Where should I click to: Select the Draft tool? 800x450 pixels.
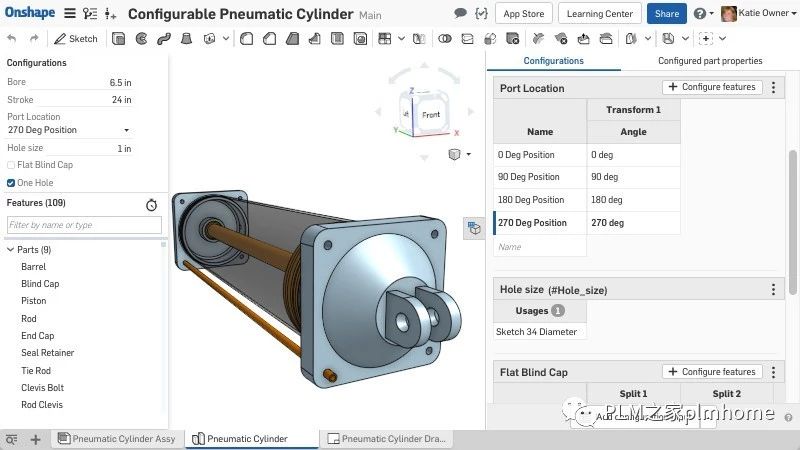tap(292, 39)
